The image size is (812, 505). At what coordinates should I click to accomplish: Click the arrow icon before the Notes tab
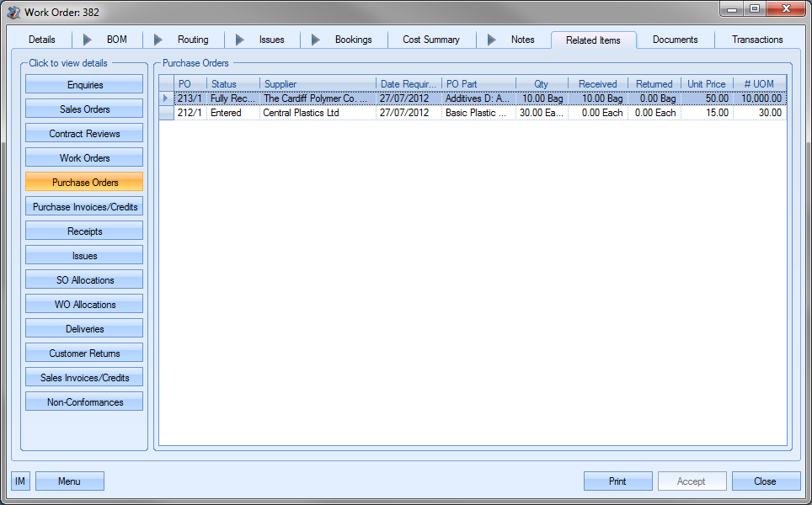tap(492, 40)
